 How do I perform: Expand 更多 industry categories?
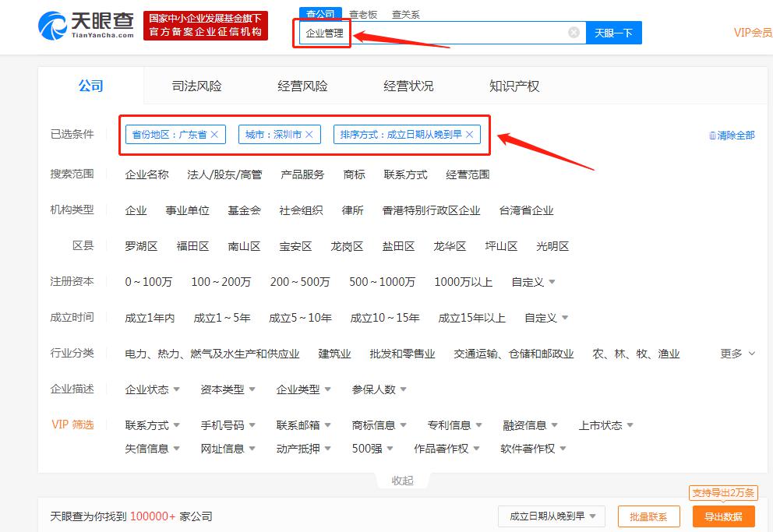(x=737, y=354)
